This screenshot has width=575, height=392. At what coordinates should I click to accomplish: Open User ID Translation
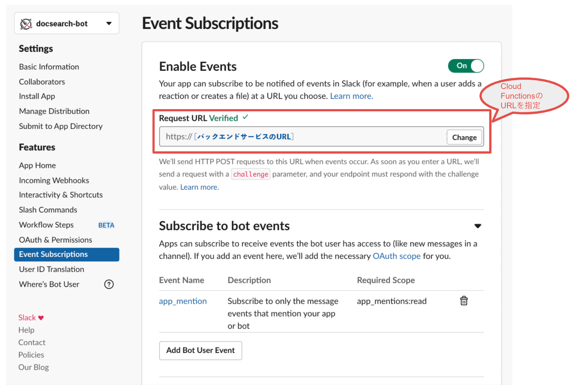pos(52,269)
